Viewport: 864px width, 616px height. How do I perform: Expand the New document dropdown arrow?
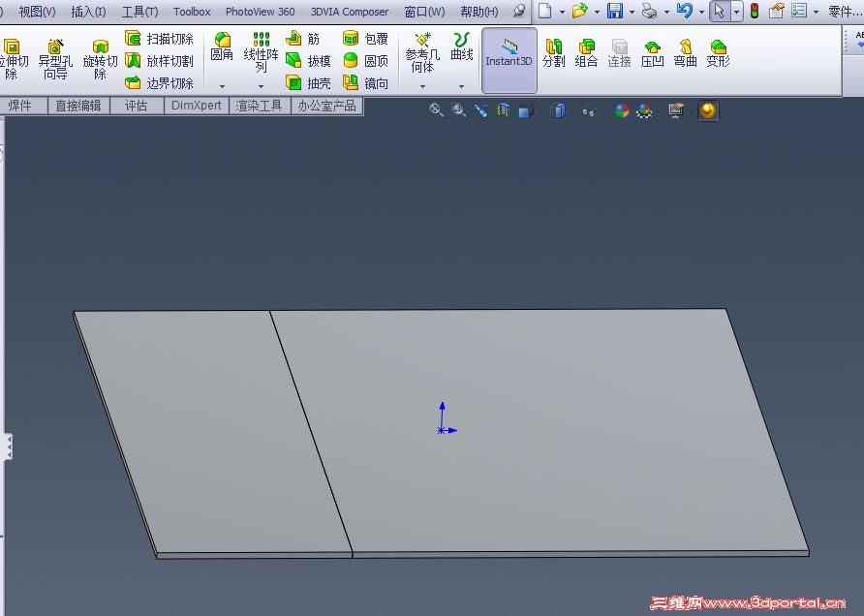562,12
